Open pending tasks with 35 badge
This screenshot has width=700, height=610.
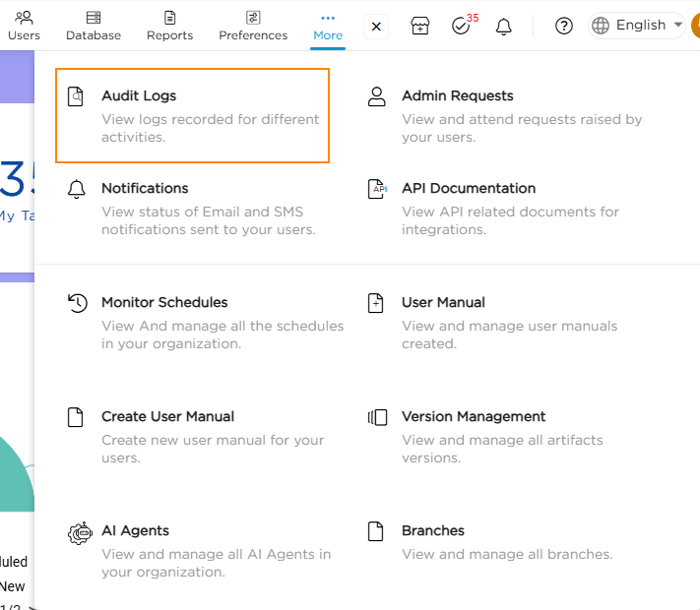coord(461,27)
